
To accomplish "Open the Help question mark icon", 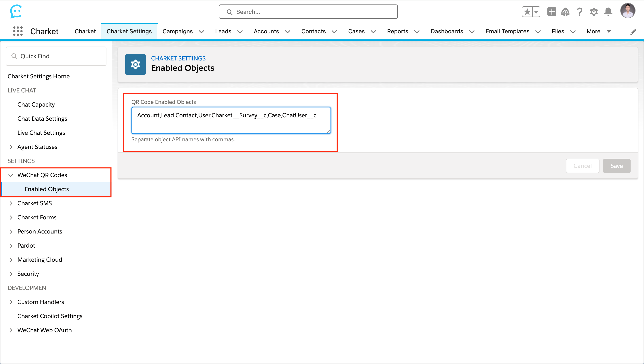I will [x=580, y=12].
